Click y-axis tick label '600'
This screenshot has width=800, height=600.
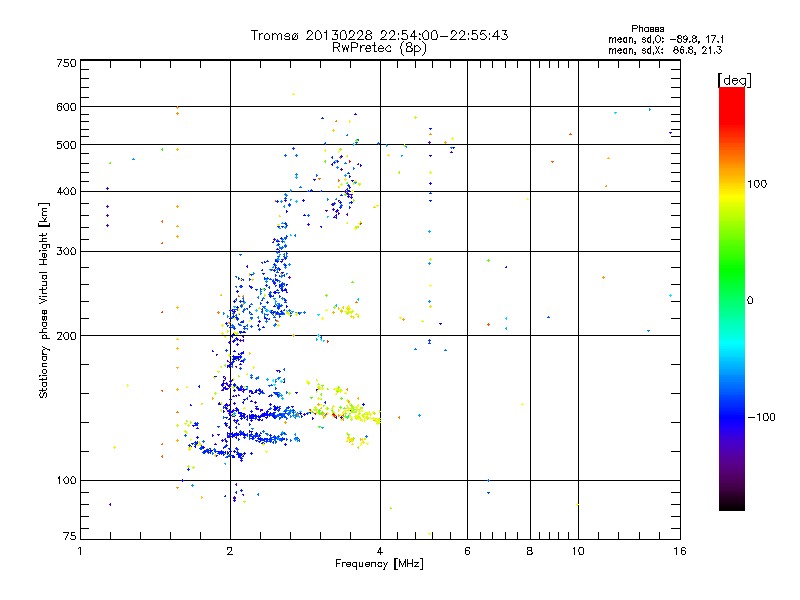(x=66, y=107)
